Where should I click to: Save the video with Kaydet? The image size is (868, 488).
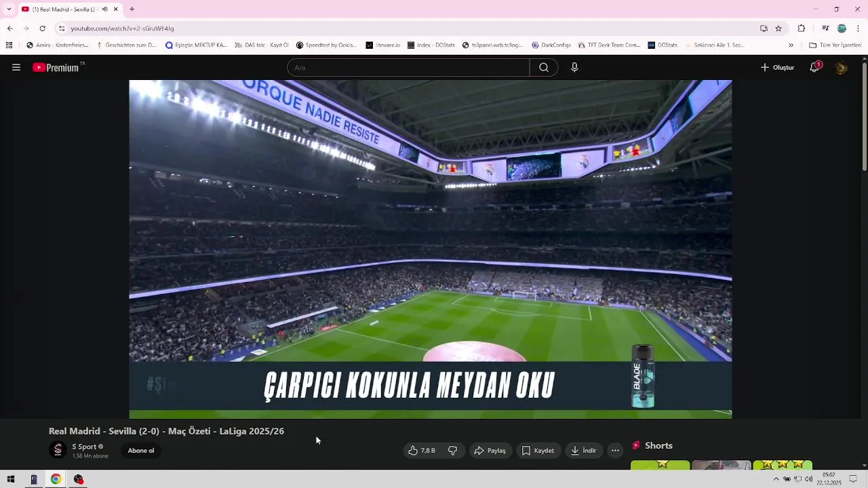(x=538, y=451)
